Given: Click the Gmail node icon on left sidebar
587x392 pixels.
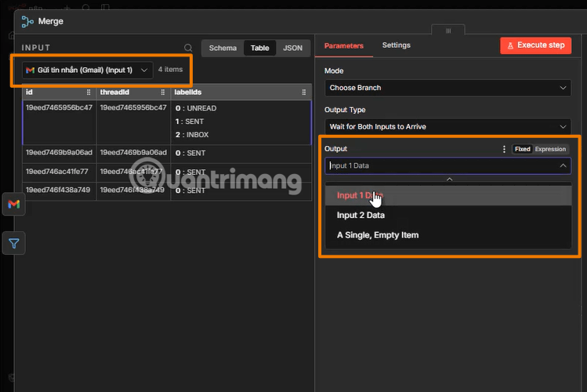Looking at the screenshot, I should (x=14, y=204).
